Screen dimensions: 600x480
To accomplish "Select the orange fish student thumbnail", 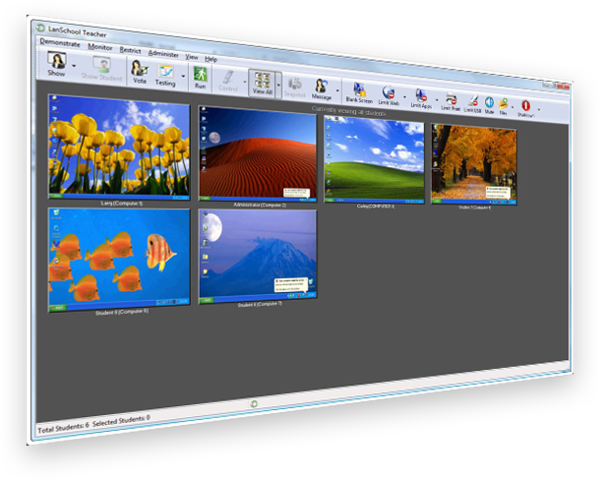I will pyautogui.click(x=119, y=260).
